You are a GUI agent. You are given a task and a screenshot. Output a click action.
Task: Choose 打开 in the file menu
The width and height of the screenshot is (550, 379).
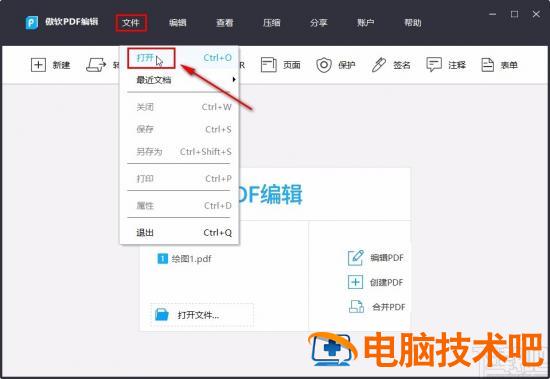coord(180,58)
